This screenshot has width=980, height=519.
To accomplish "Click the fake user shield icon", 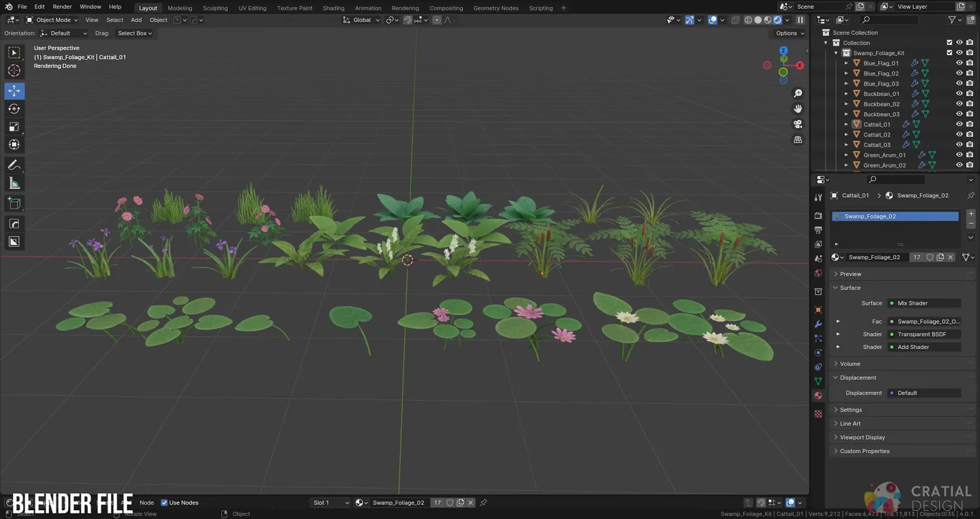I will pyautogui.click(x=930, y=257).
